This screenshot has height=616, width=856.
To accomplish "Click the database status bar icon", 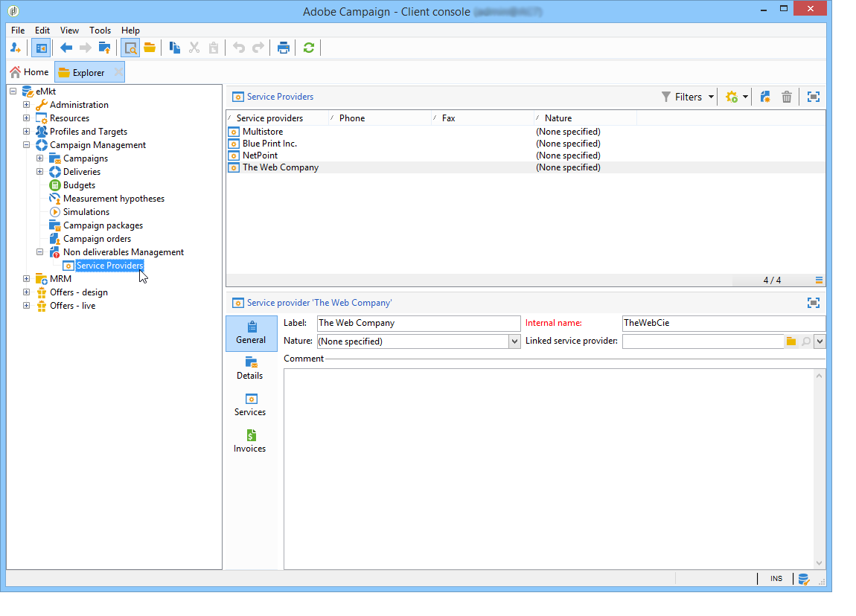I will (x=804, y=579).
